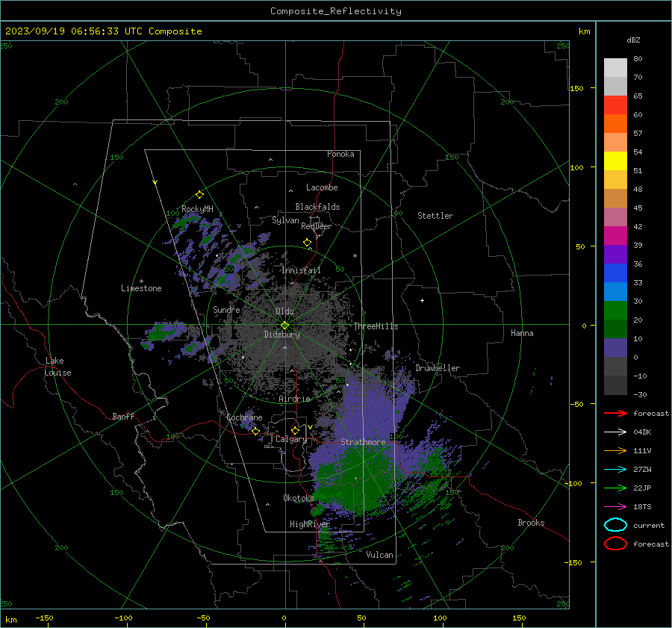Select the blue 33-36 dBZ swatch
This screenshot has width=672, height=628.
(615, 273)
